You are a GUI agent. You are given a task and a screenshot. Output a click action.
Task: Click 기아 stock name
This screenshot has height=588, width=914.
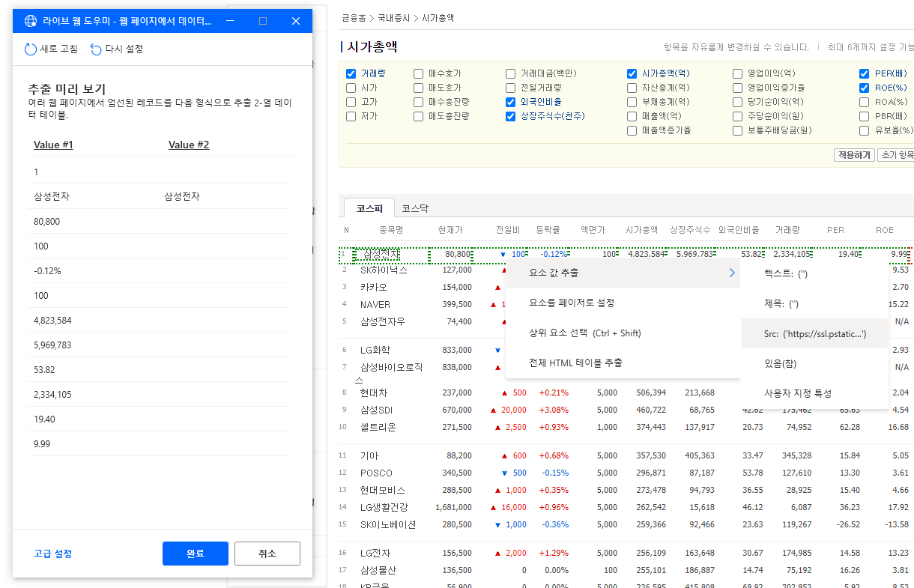[369, 455]
